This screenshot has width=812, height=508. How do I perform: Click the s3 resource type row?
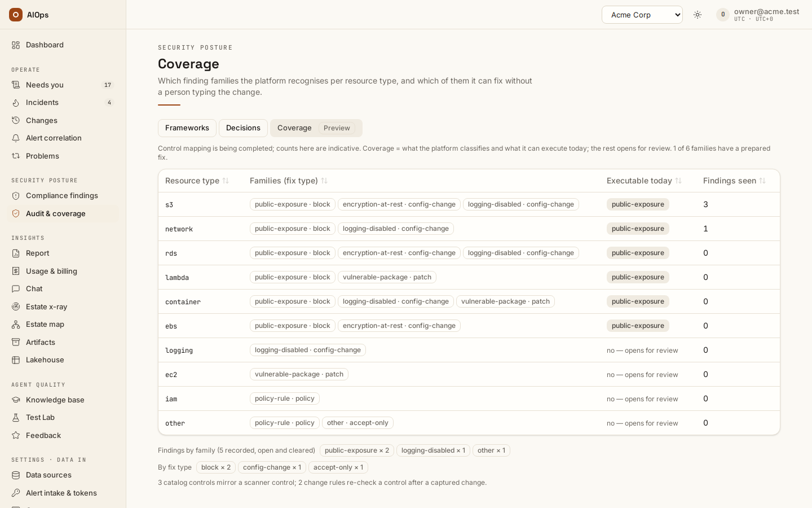coord(469,204)
